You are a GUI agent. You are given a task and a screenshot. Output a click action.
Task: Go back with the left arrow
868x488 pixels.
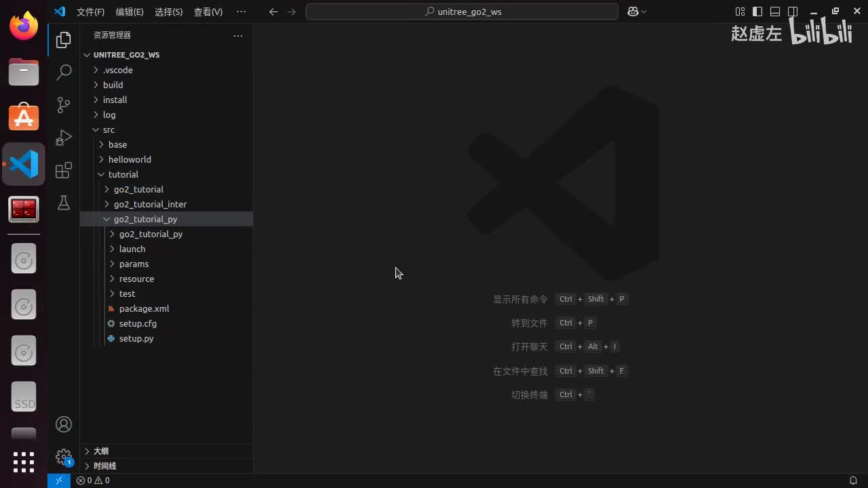pos(273,12)
